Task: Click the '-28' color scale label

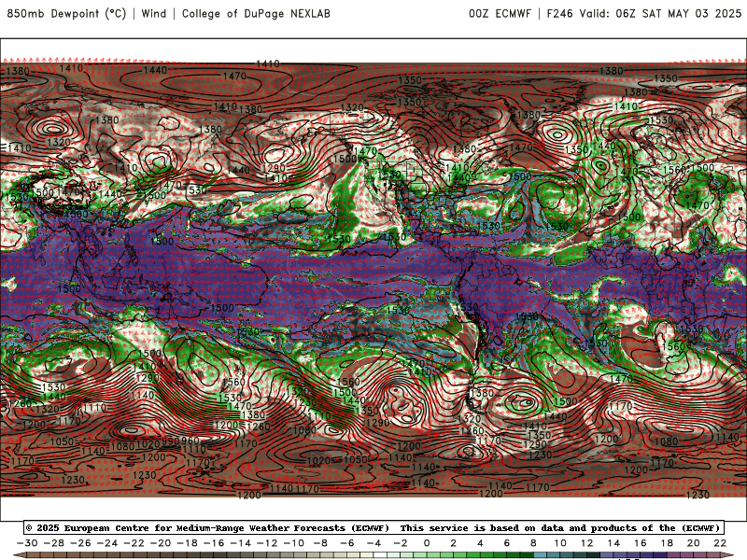Action: 54,543
